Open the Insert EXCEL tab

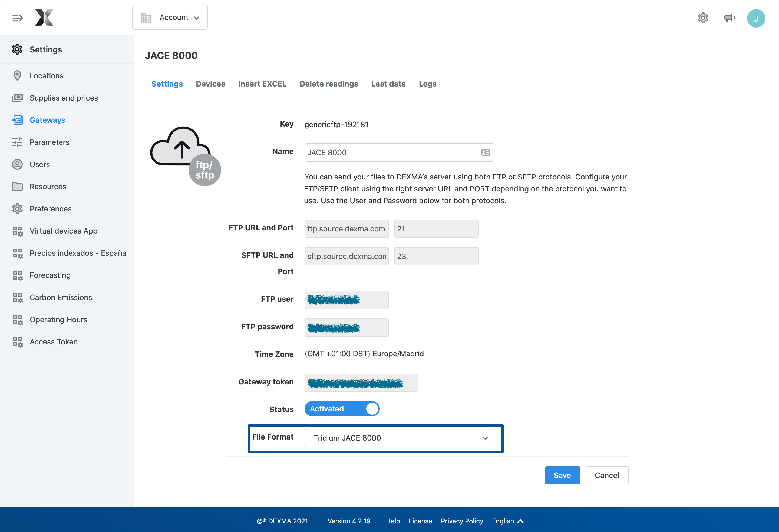click(x=262, y=84)
